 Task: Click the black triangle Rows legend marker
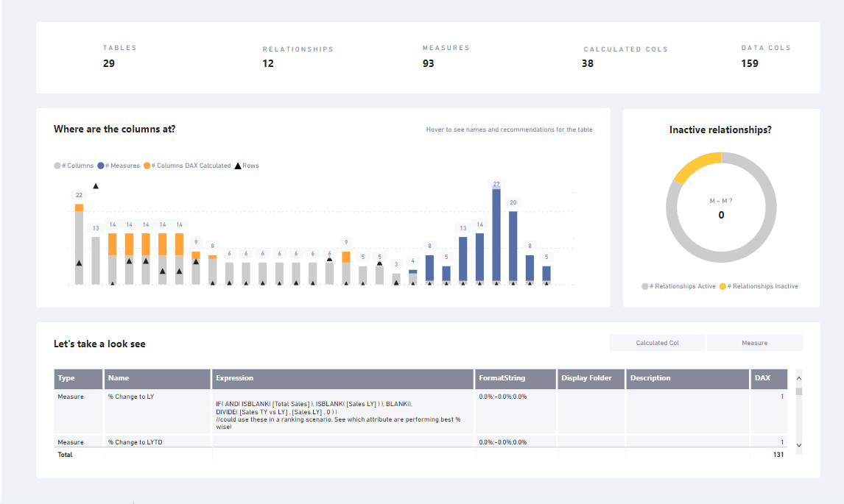pos(237,166)
